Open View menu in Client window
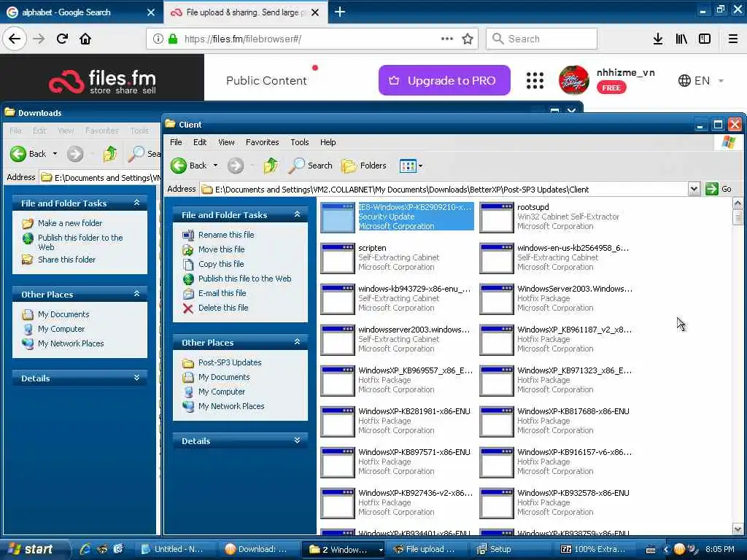The width and height of the screenshot is (747, 560). [226, 142]
